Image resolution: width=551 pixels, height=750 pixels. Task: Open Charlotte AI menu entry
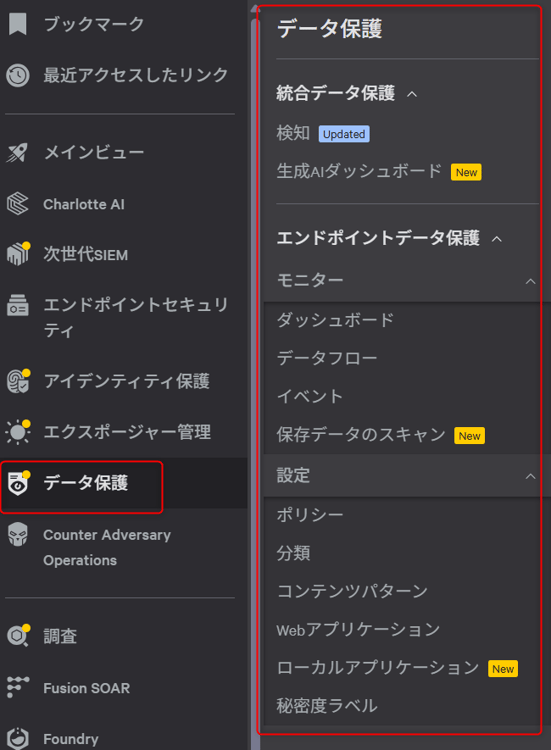84,204
